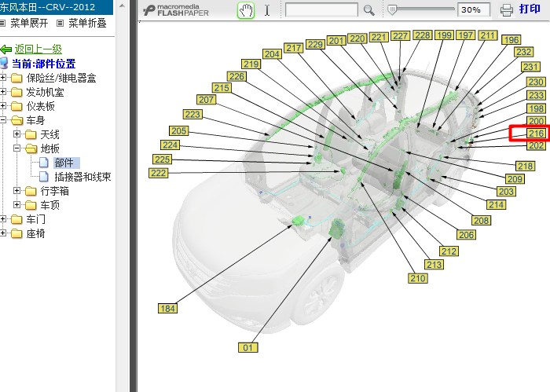Click component label 184
The width and height of the screenshot is (550, 392).
pos(167,308)
